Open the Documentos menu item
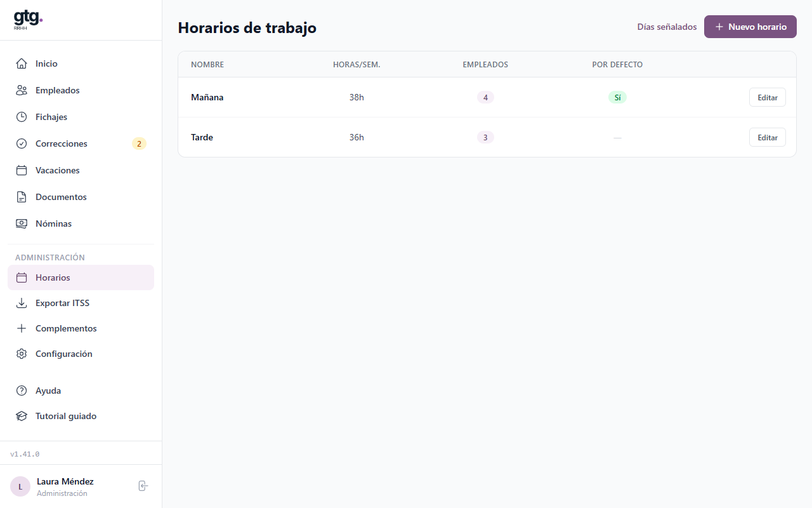 pyautogui.click(x=81, y=197)
